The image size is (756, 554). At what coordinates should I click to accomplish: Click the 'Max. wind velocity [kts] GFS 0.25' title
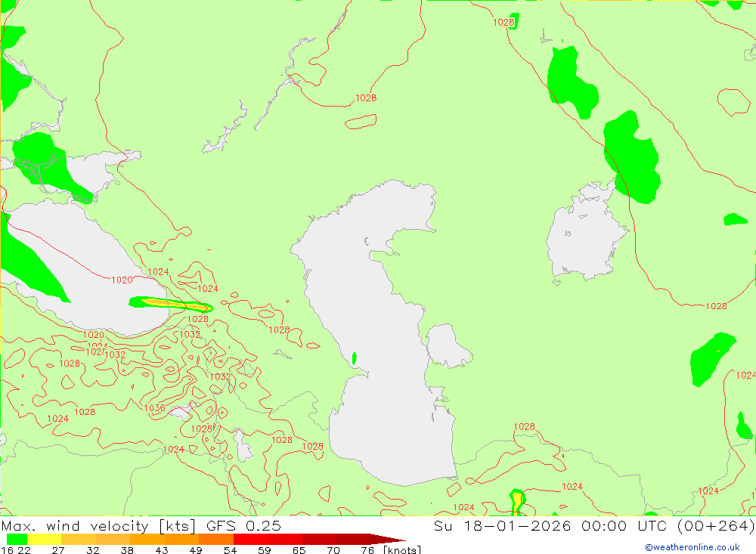141,525
